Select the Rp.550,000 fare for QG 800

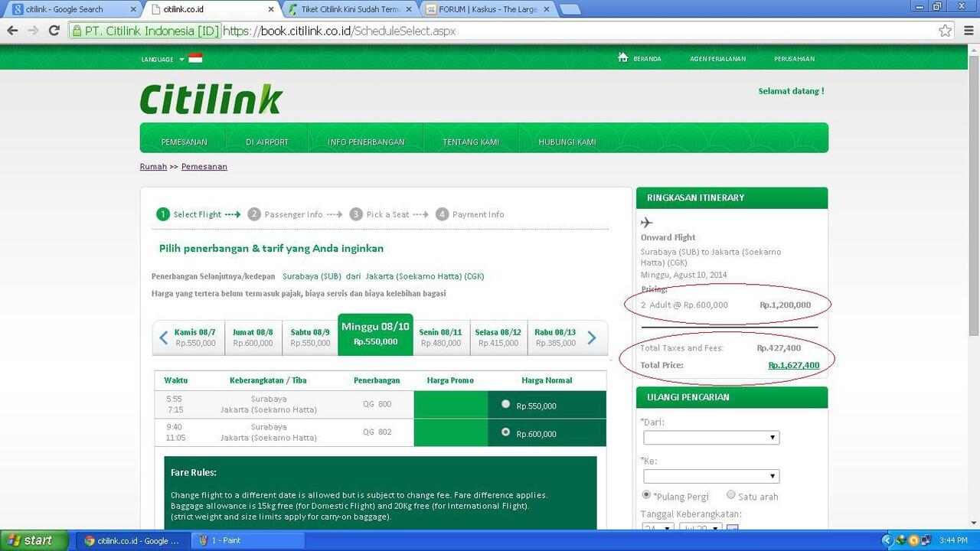pyautogui.click(x=505, y=404)
